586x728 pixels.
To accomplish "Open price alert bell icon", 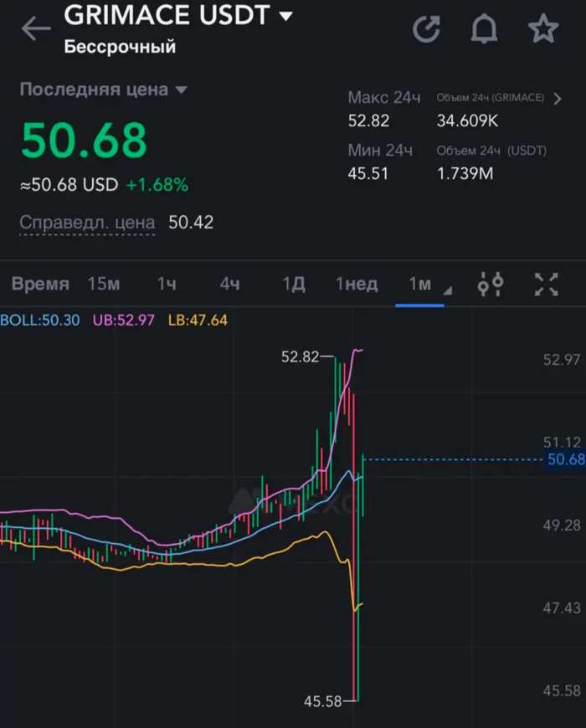I will point(484,29).
